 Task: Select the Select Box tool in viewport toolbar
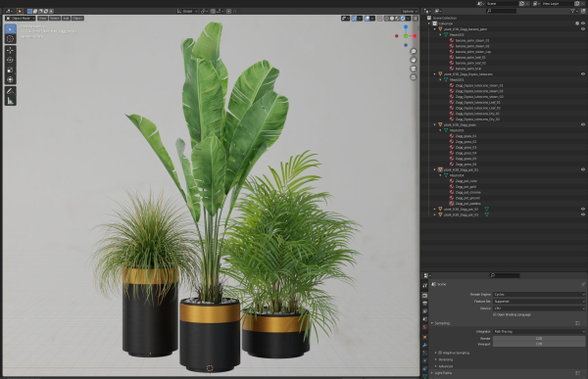(x=10, y=28)
